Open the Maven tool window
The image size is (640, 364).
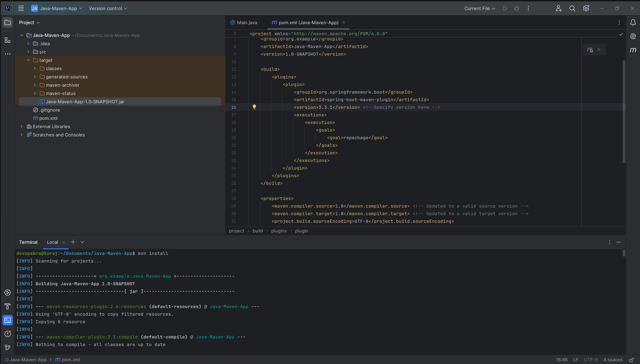633,50
